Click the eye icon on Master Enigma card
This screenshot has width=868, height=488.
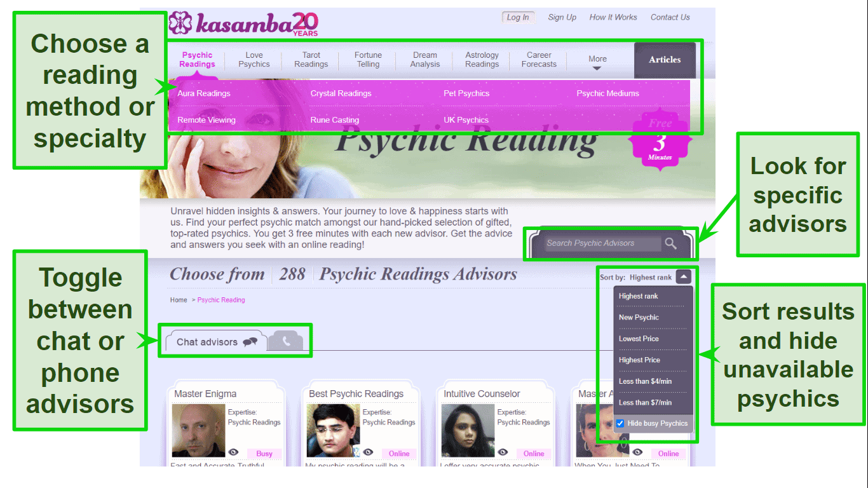tap(233, 452)
